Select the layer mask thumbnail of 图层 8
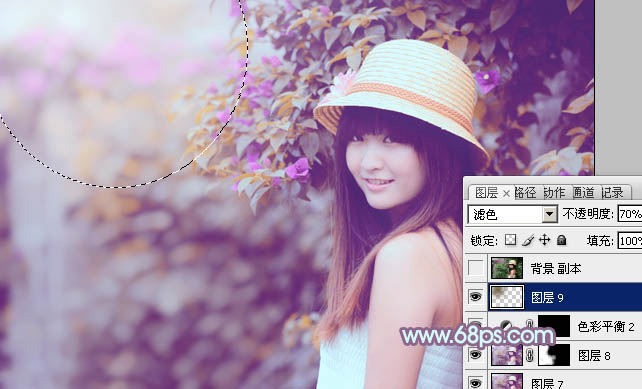 pyautogui.click(x=554, y=355)
